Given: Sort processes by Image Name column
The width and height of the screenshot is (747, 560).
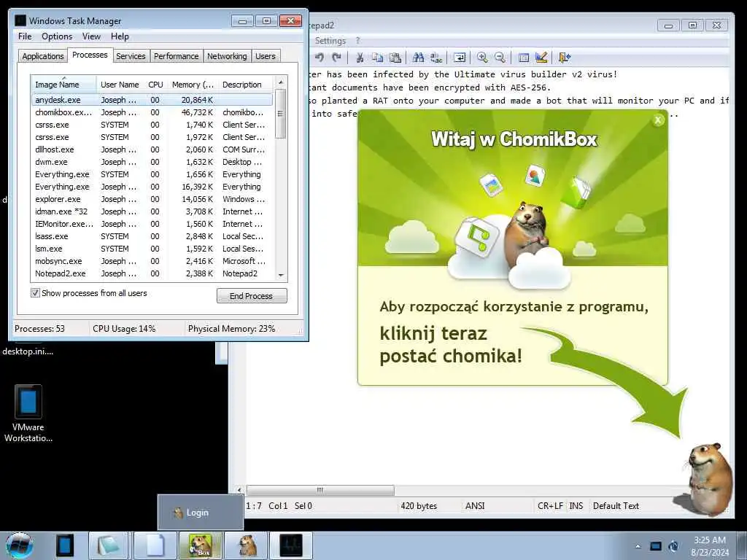Looking at the screenshot, I should (63, 85).
